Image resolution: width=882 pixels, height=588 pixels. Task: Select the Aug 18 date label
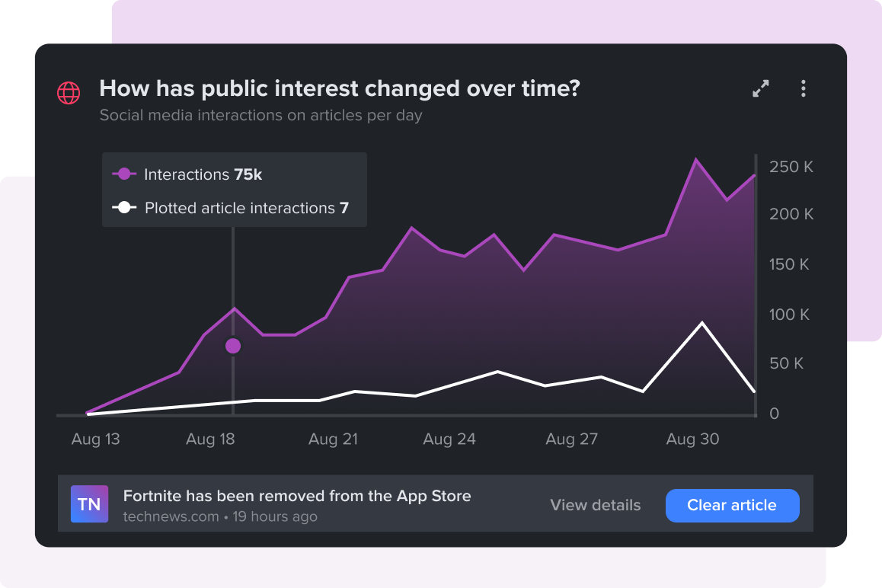[x=210, y=439]
